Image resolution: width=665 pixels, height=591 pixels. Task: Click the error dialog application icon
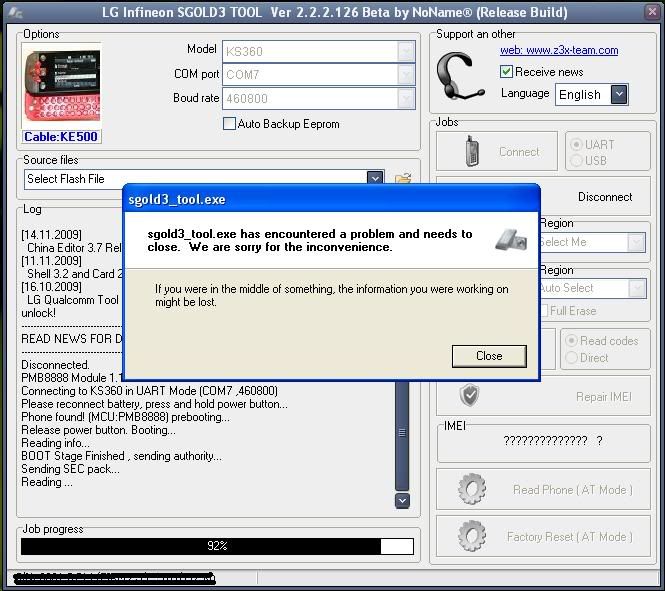(511, 240)
